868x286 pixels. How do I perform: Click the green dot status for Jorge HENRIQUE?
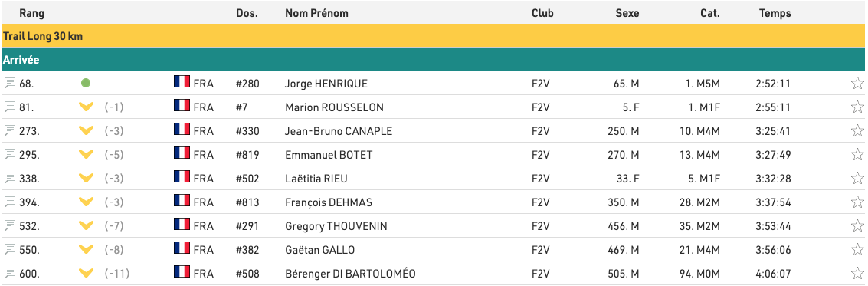point(86,83)
